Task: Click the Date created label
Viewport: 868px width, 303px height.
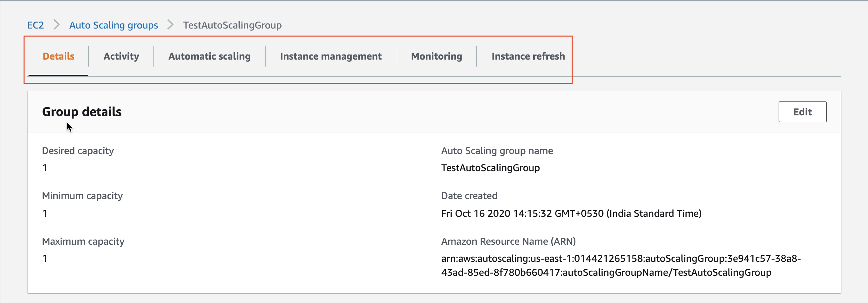Action: pos(469,196)
